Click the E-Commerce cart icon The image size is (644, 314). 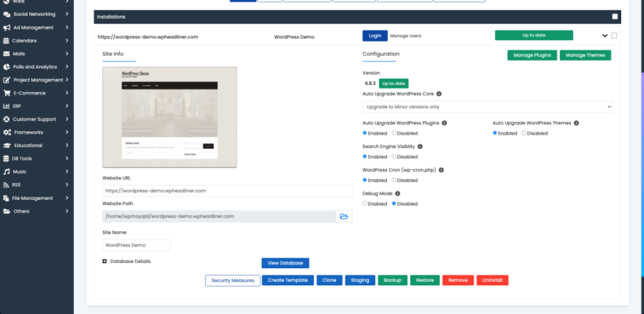pos(6,93)
